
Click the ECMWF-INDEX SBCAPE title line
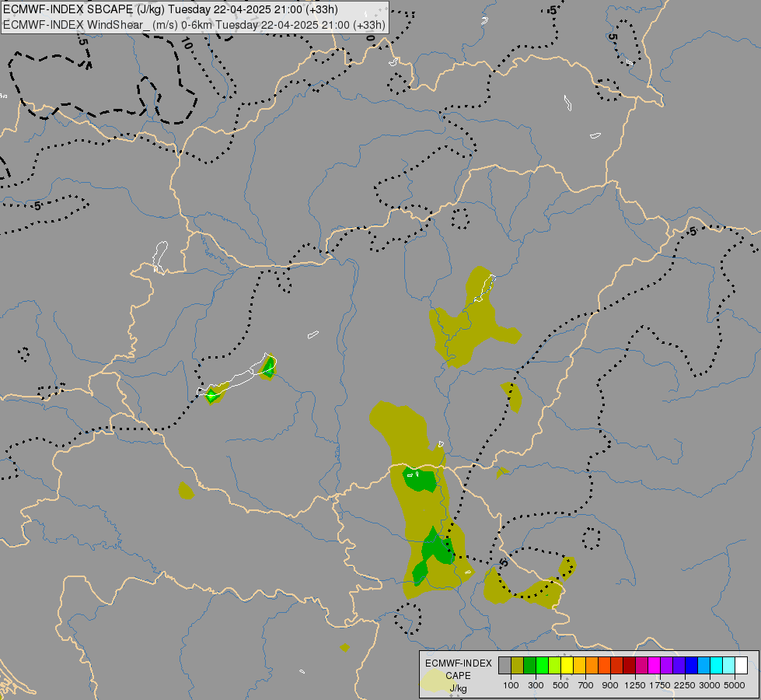170,9
